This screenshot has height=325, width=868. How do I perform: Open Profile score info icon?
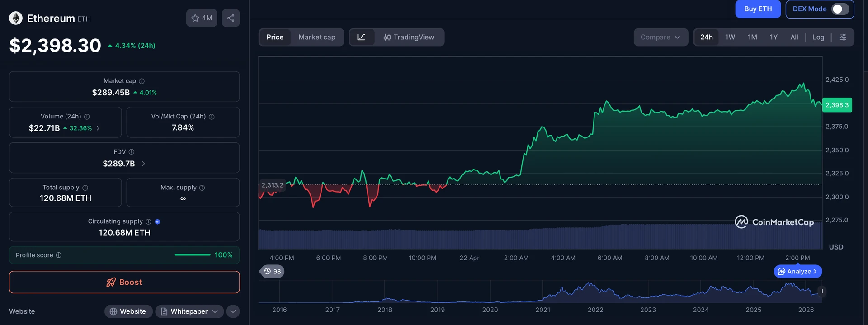point(59,255)
